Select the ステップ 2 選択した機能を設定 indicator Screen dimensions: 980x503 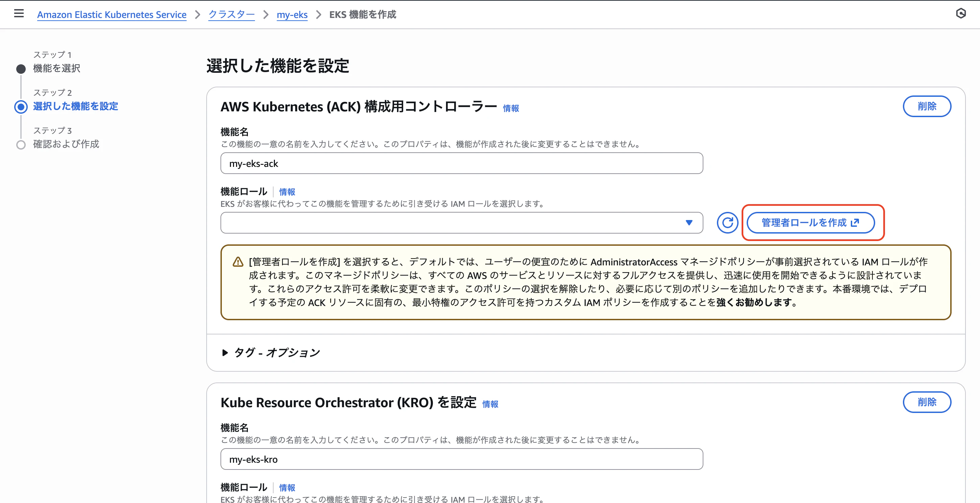pyautogui.click(x=21, y=107)
